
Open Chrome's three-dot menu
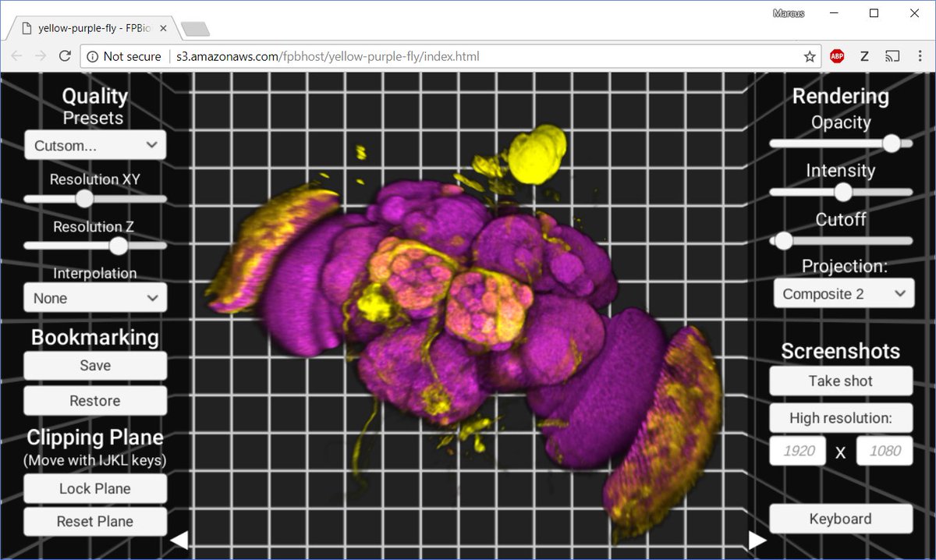coord(919,56)
